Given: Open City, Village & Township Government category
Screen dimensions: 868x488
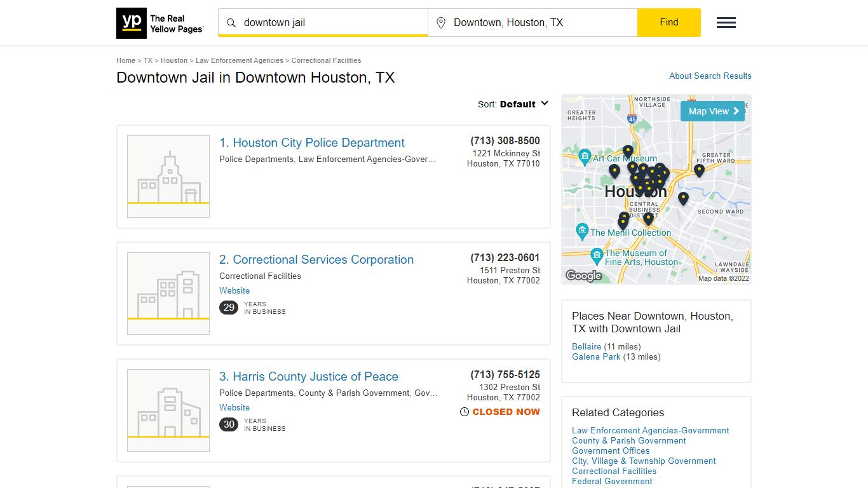Looking at the screenshot, I should tap(644, 461).
